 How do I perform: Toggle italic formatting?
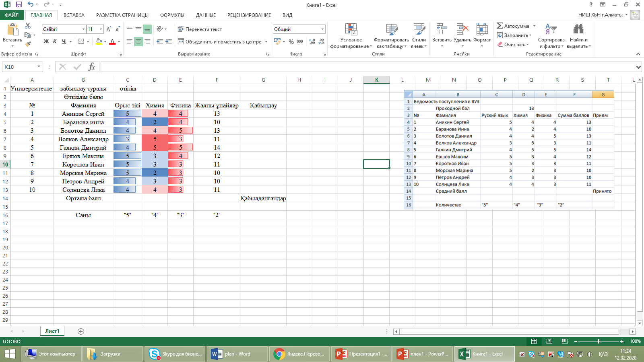(55, 41)
